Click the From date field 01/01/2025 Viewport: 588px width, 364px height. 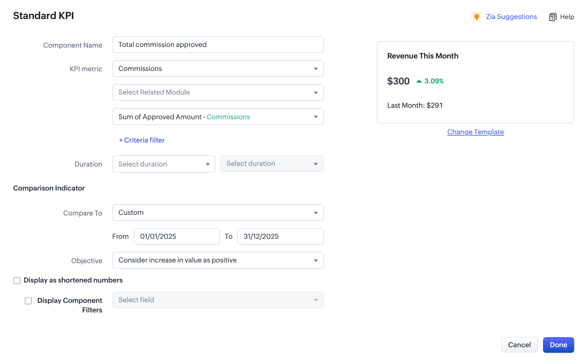177,237
